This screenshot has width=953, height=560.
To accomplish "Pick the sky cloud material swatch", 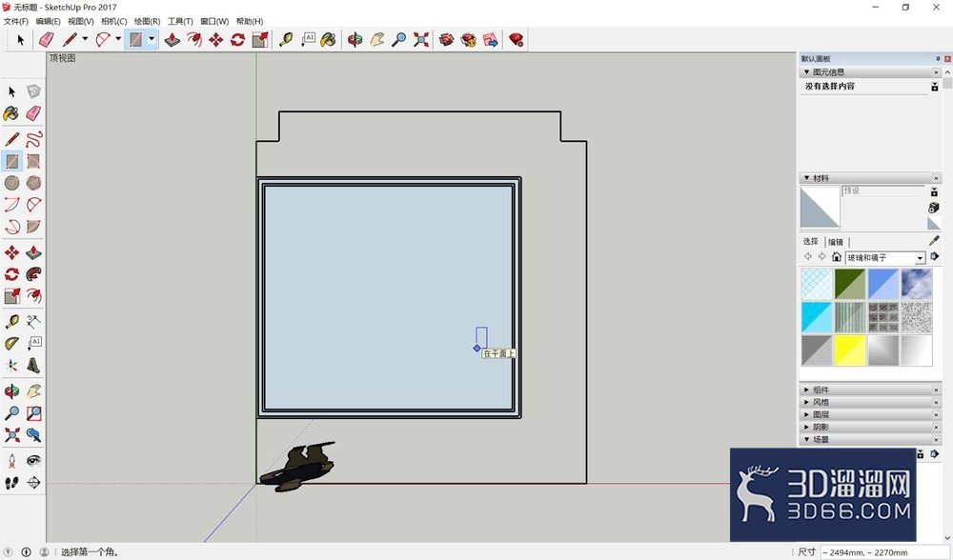I will (x=917, y=284).
